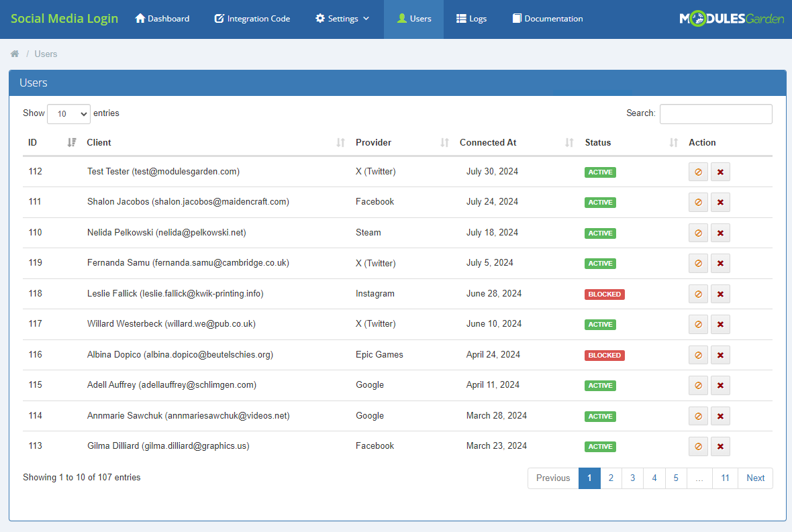This screenshot has height=532, width=792.
Task: Sort by the Connected At column
Action: click(x=517, y=142)
